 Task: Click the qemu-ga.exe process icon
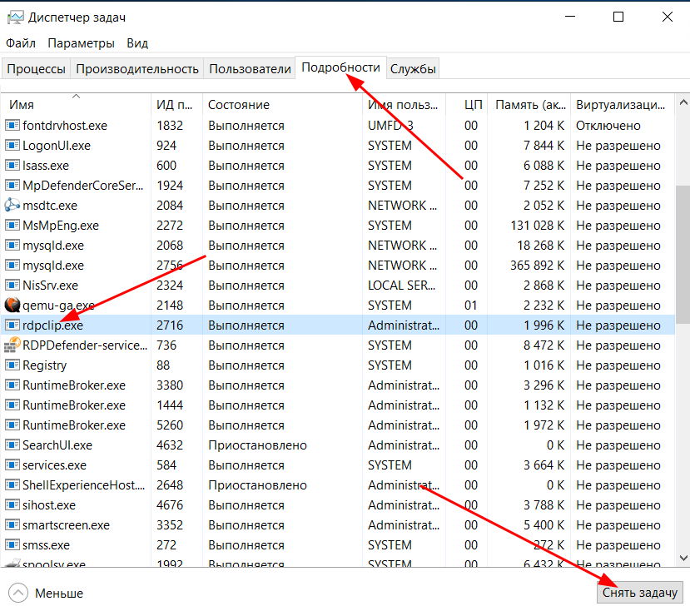click(12, 306)
